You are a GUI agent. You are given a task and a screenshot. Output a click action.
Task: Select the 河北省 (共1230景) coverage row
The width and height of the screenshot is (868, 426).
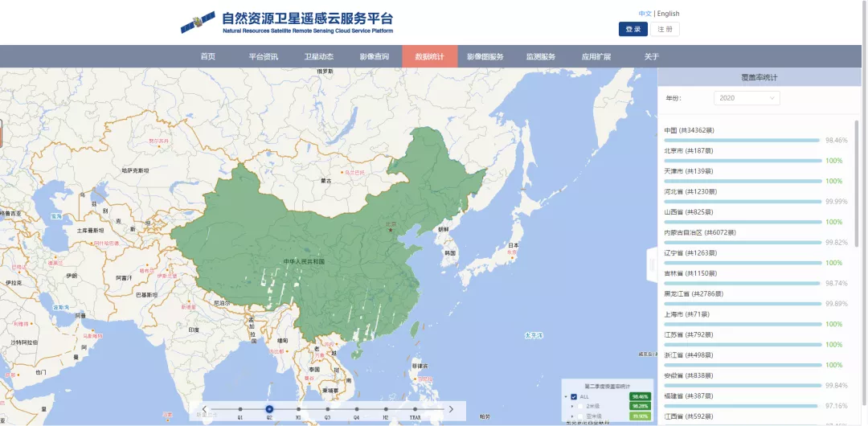[755, 197]
